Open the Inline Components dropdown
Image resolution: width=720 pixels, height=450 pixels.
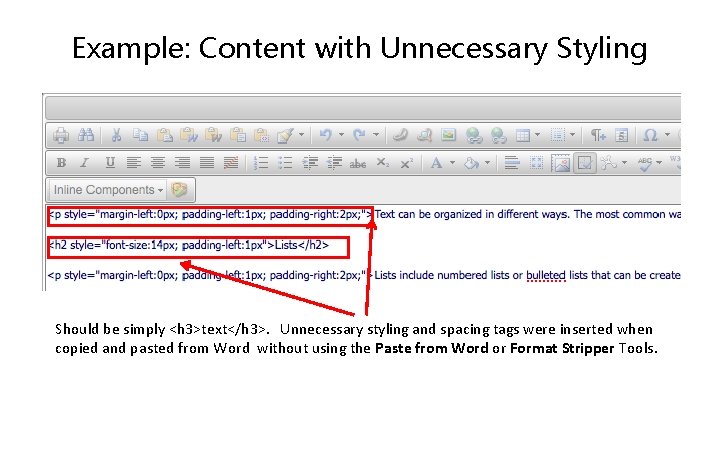click(x=108, y=190)
